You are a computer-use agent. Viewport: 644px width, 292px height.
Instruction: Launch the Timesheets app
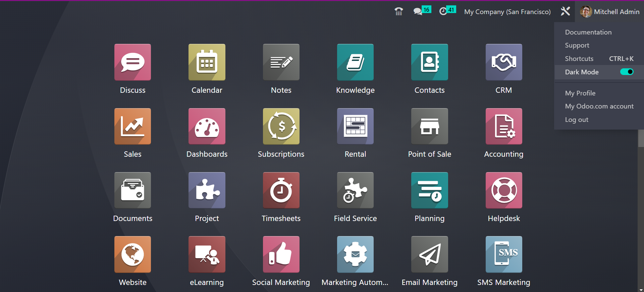(x=281, y=190)
